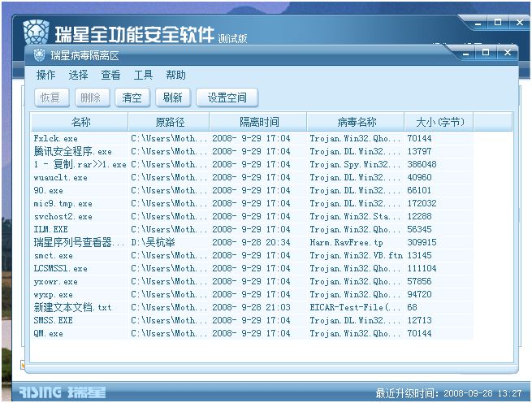
Task: Click the 设置空间 button
Action: (x=227, y=97)
